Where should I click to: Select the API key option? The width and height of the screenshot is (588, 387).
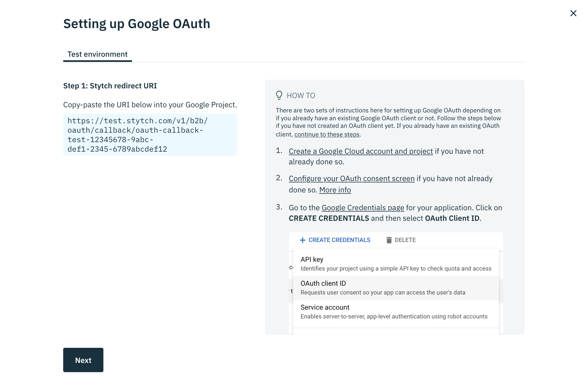396,264
